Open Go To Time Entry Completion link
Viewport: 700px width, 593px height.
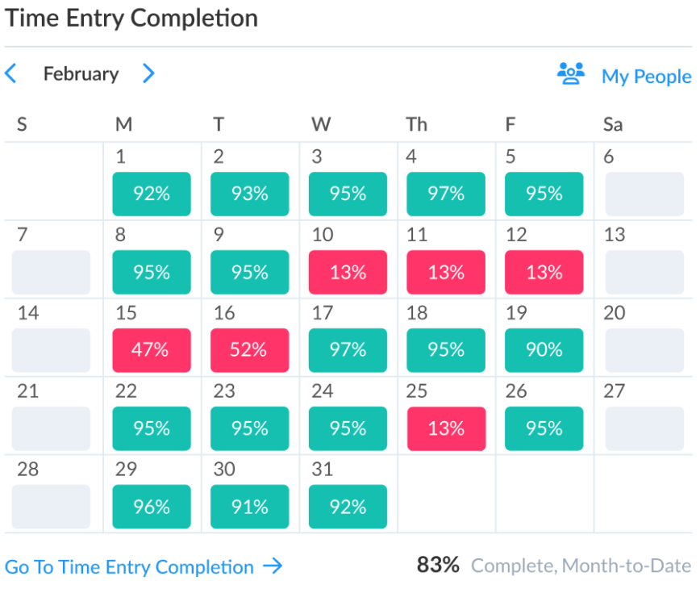pos(130,567)
